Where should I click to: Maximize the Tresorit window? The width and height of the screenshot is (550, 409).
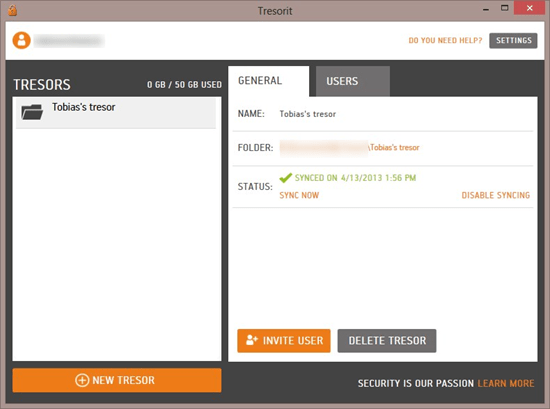tap(504, 8)
